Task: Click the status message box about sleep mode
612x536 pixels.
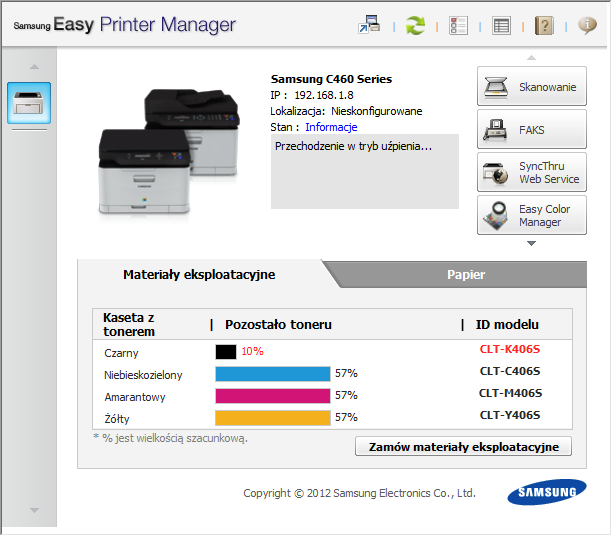Action: coord(365,171)
